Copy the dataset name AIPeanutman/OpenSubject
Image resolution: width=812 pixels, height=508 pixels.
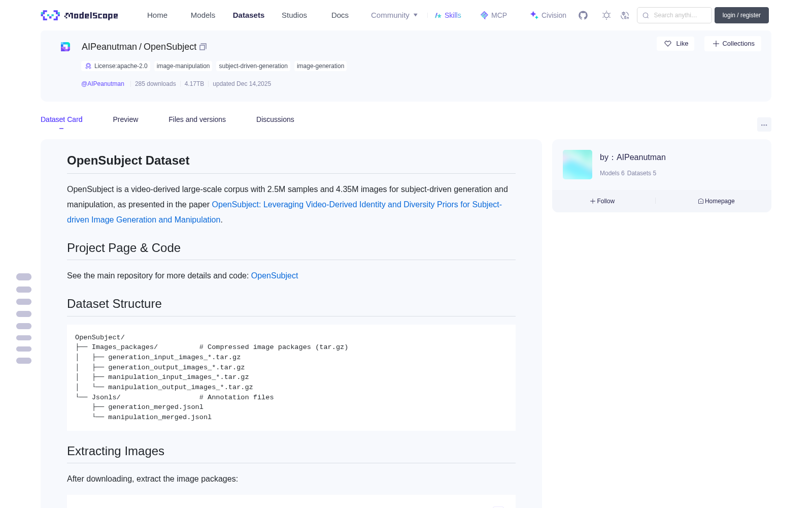tap(203, 47)
